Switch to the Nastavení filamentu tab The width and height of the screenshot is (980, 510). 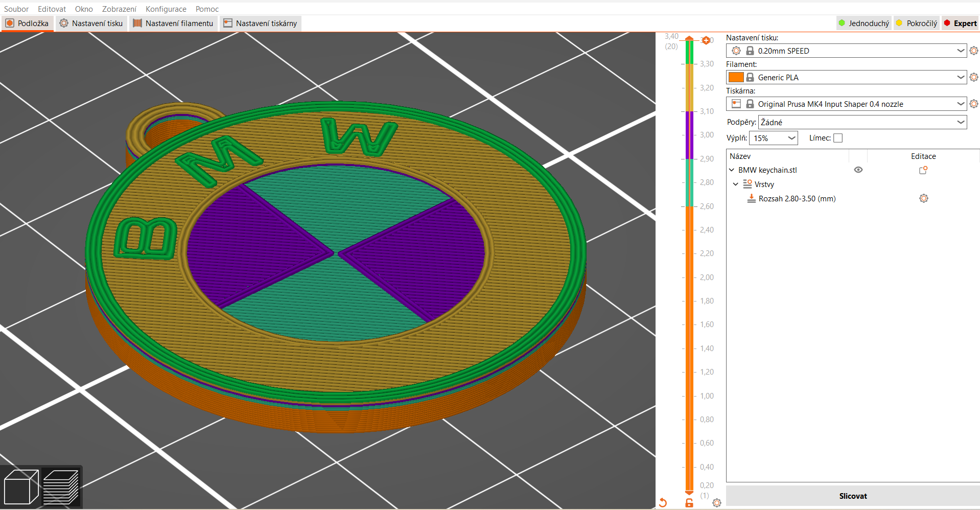173,24
